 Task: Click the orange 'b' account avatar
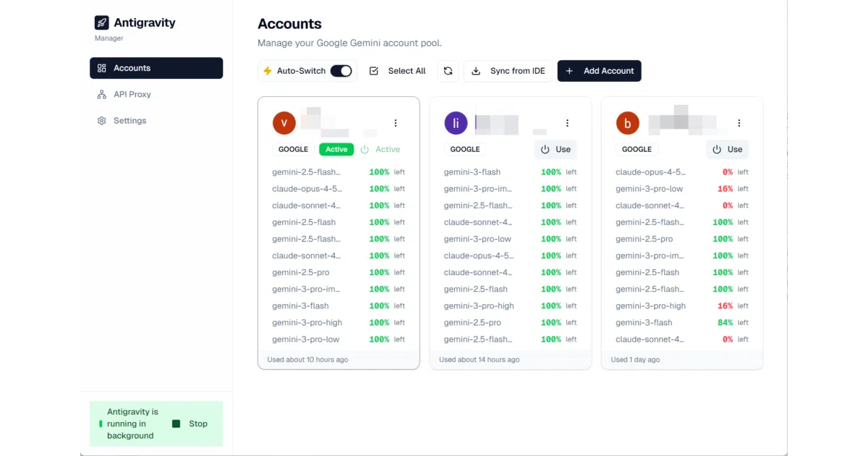pos(628,123)
